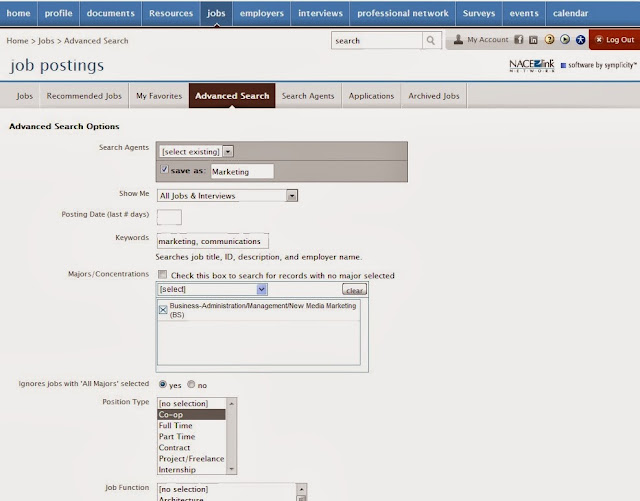Open the Resources menu
Screen dimensions: 640x501
(171, 13)
